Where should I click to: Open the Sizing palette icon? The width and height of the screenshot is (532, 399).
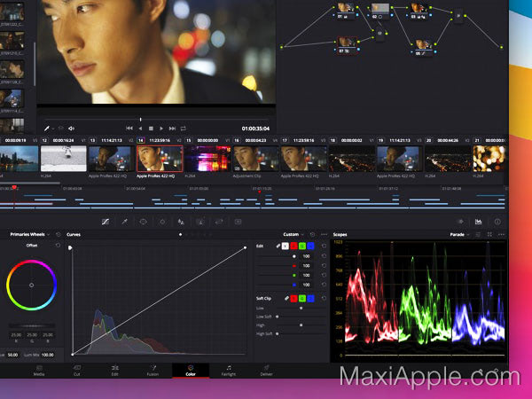219,222
